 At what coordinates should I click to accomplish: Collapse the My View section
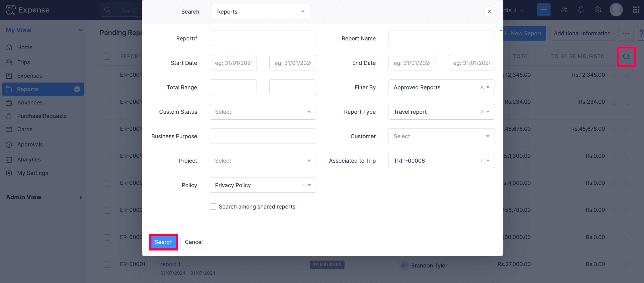[x=81, y=30]
